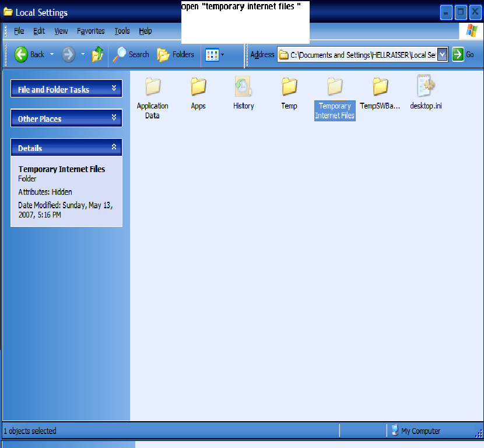Open the Help menu
This screenshot has height=448, width=484.
[145, 31]
